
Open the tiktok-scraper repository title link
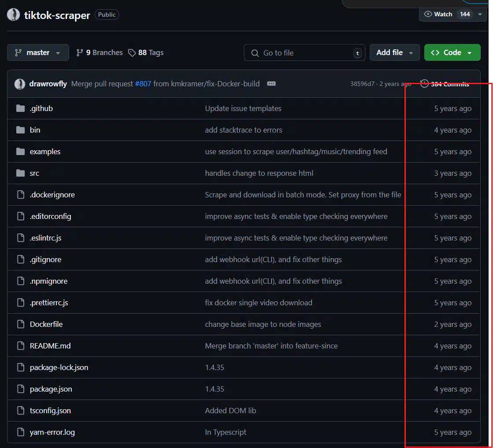click(57, 15)
